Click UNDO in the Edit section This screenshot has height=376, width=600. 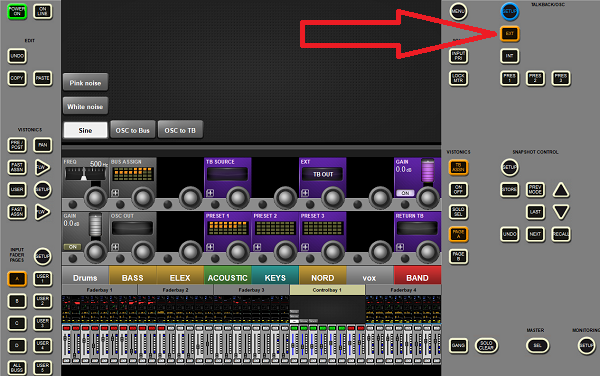[x=17, y=56]
